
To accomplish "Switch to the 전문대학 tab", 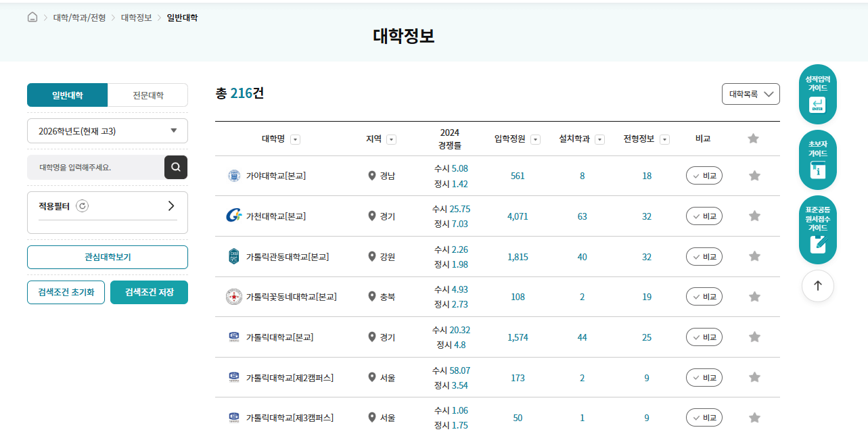I will [147, 95].
